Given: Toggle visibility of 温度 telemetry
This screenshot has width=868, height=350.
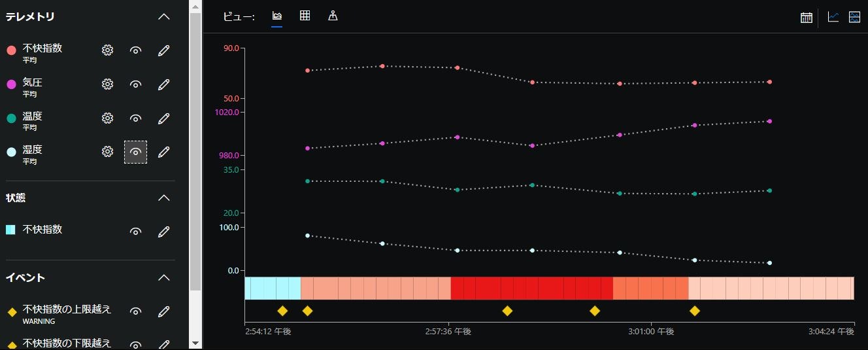Looking at the screenshot, I should click(x=136, y=118).
